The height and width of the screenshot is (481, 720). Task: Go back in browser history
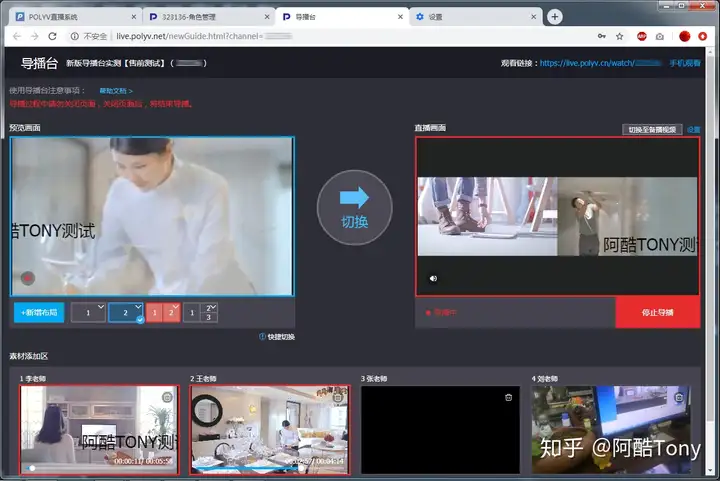pyautogui.click(x=17, y=36)
